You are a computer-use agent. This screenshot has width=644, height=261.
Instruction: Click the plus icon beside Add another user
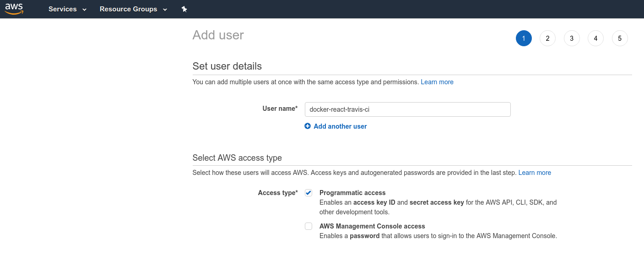pyautogui.click(x=308, y=126)
